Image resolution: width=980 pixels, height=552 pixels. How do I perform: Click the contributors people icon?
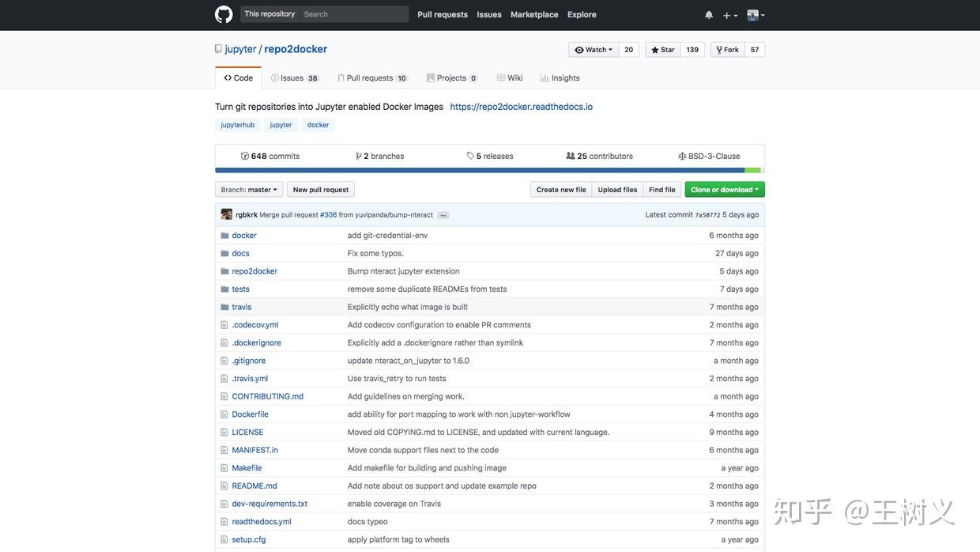571,157
